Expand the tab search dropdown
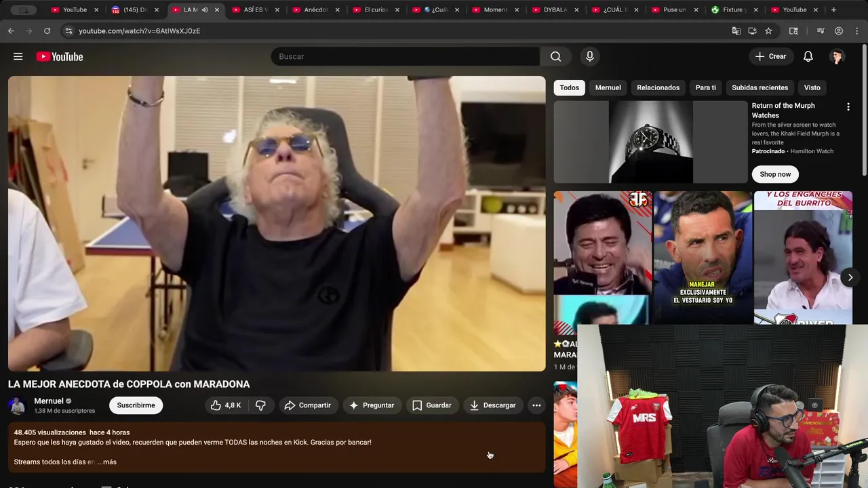 click(24, 9)
